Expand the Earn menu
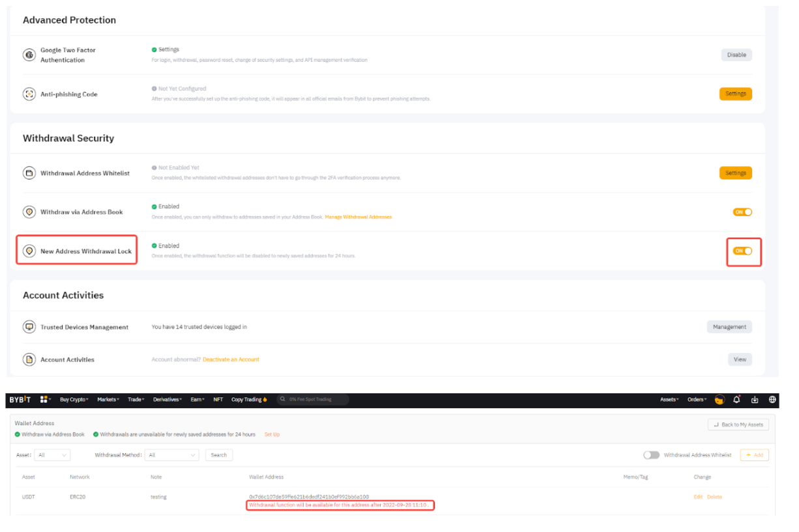 tap(197, 400)
